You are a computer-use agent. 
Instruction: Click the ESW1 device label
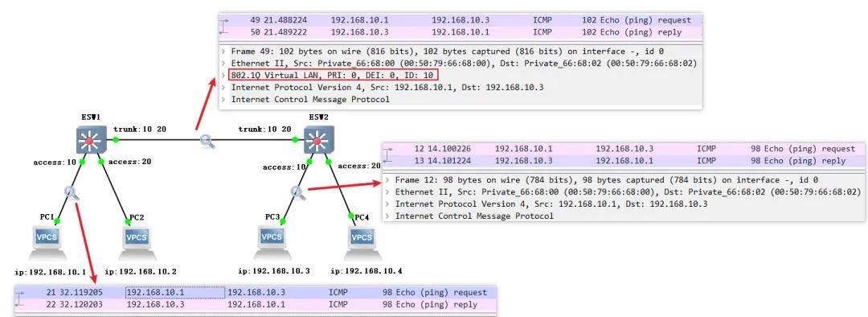coord(90,117)
